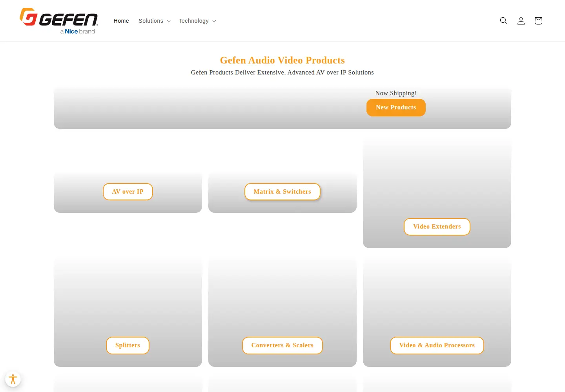The width and height of the screenshot is (565, 392).
Task: Expand the Technology dropdown menu
Action: (x=197, y=21)
